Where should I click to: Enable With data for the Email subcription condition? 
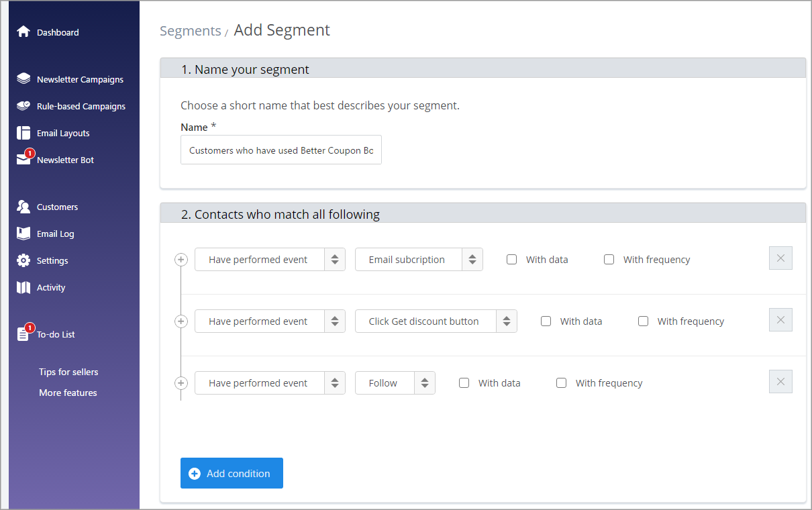[512, 259]
